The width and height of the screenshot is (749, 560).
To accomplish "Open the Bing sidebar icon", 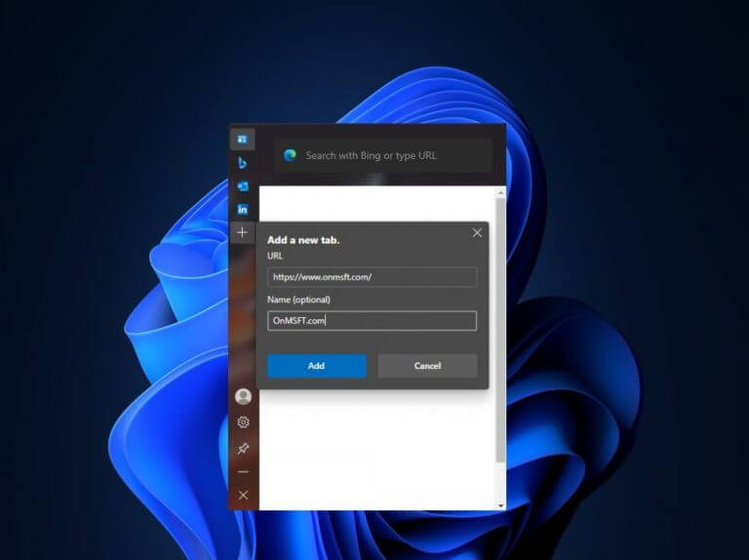I will pyautogui.click(x=242, y=163).
